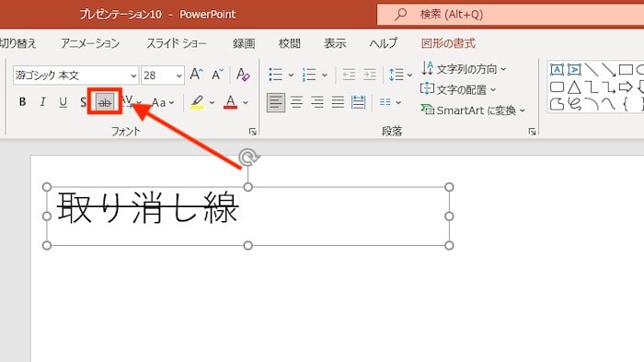The image size is (644, 362).
Task: Open font color dropdown arrow
Action: [x=246, y=102]
